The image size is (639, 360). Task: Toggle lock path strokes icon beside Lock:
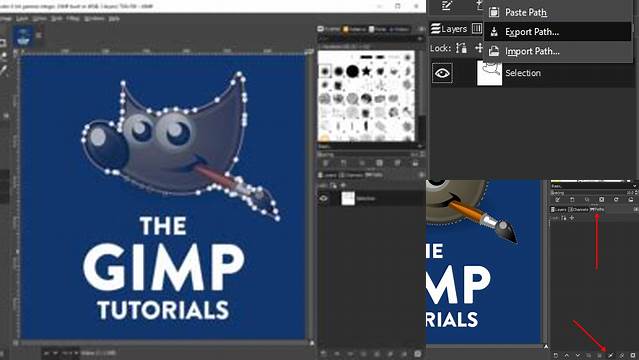[x=461, y=48]
